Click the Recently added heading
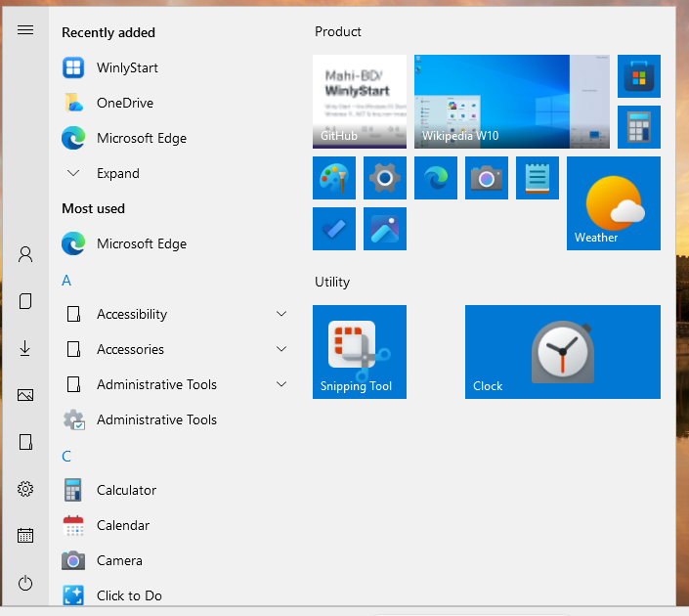The width and height of the screenshot is (689, 616). [x=108, y=32]
